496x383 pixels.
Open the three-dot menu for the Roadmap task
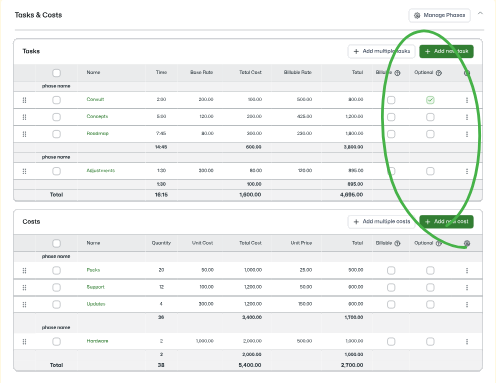(x=467, y=134)
